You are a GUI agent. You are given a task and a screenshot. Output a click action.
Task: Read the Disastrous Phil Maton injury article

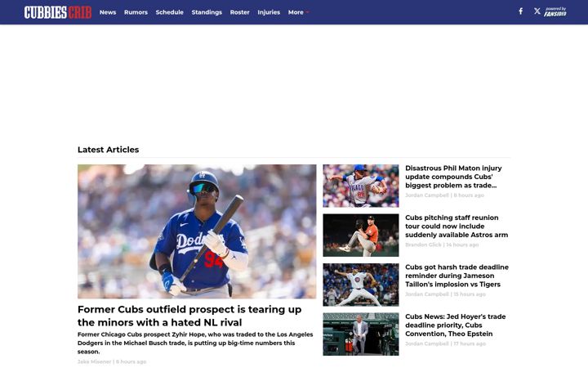[x=453, y=177]
